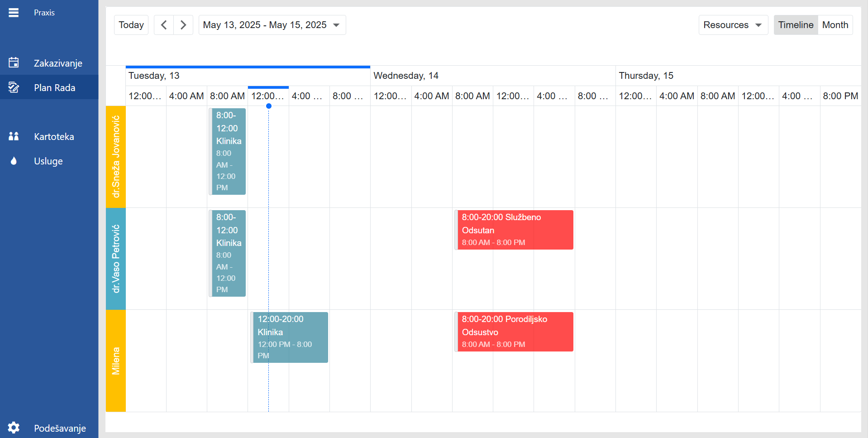Open the date range picker dropdown

click(272, 25)
